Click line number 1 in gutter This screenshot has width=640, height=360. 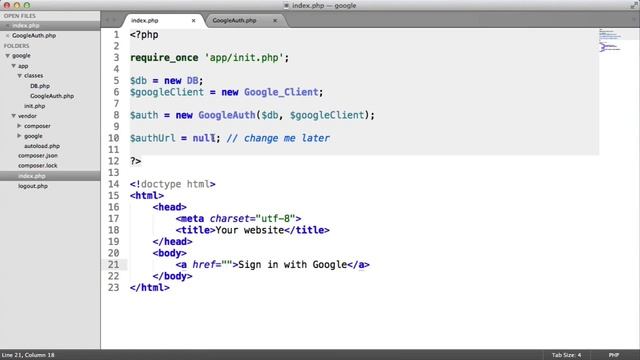click(x=116, y=35)
